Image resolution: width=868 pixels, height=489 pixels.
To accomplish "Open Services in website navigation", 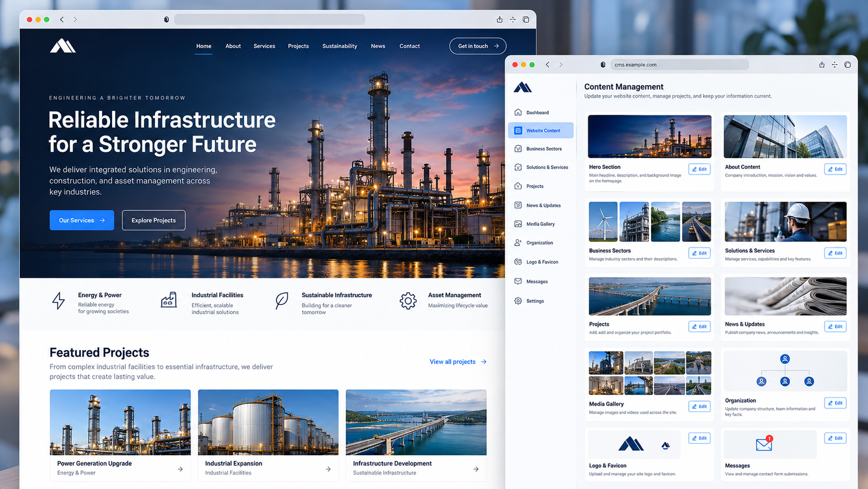I will tap(264, 46).
